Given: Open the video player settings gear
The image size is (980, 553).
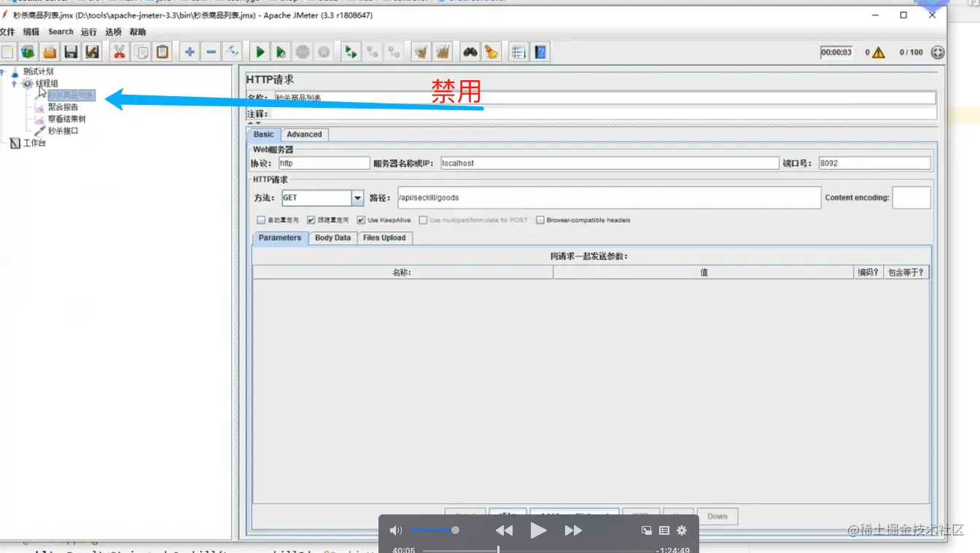Looking at the screenshot, I should pyautogui.click(x=682, y=530).
